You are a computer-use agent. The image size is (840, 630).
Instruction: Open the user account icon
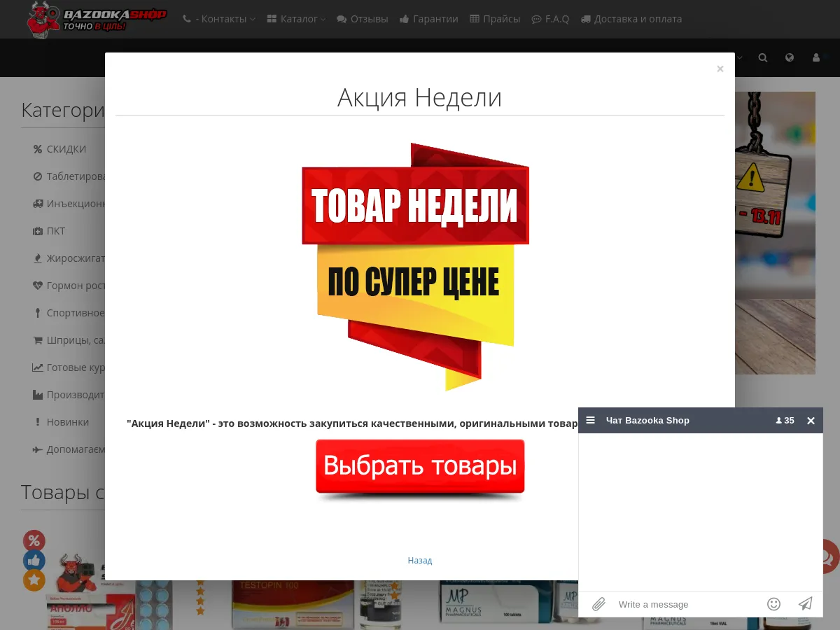pyautogui.click(x=815, y=57)
